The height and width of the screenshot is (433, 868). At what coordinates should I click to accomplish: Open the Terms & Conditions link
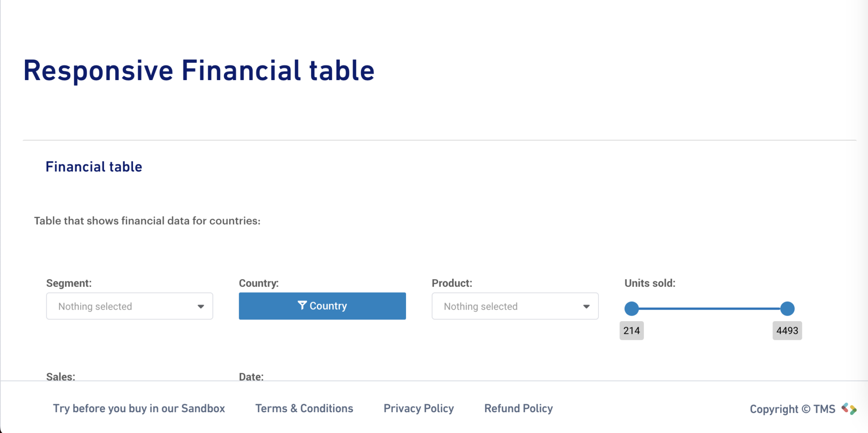tap(304, 408)
